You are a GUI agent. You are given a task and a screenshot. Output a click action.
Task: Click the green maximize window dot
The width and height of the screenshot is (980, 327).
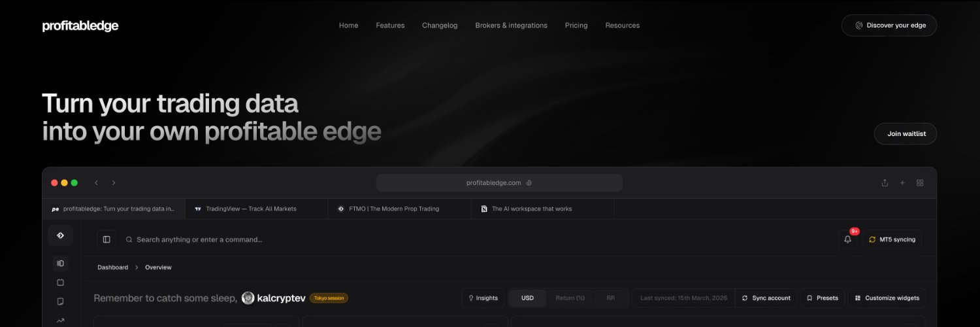[74, 183]
